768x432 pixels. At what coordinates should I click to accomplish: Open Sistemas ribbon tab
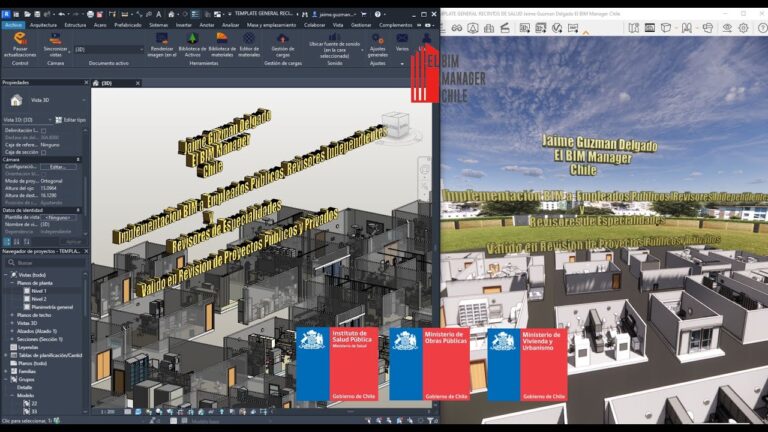tap(158, 25)
